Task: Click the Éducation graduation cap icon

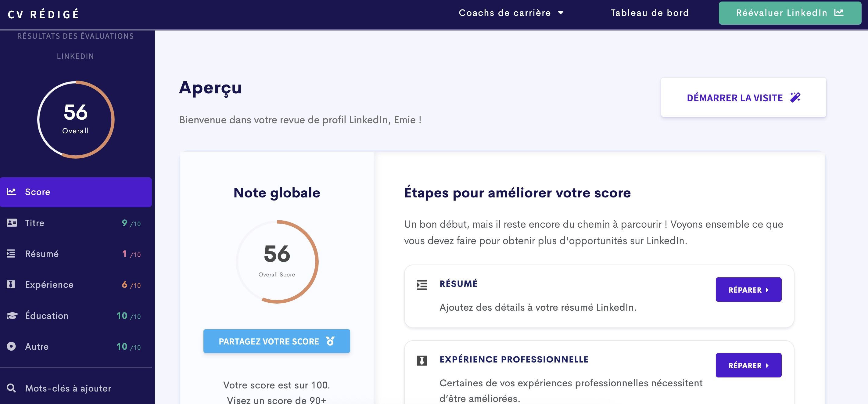Action: [12, 315]
